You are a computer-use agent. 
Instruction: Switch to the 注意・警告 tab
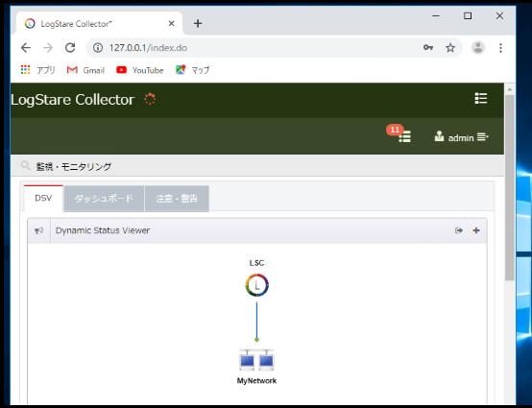point(177,199)
